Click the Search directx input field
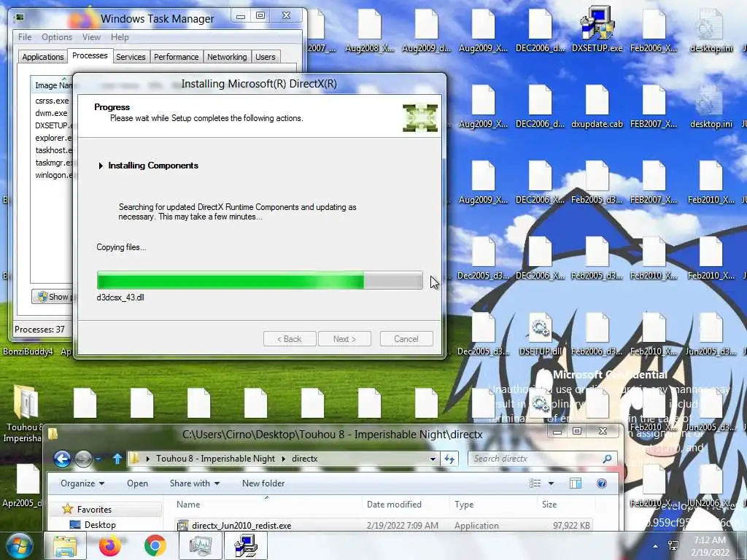747x560 pixels. [536, 459]
